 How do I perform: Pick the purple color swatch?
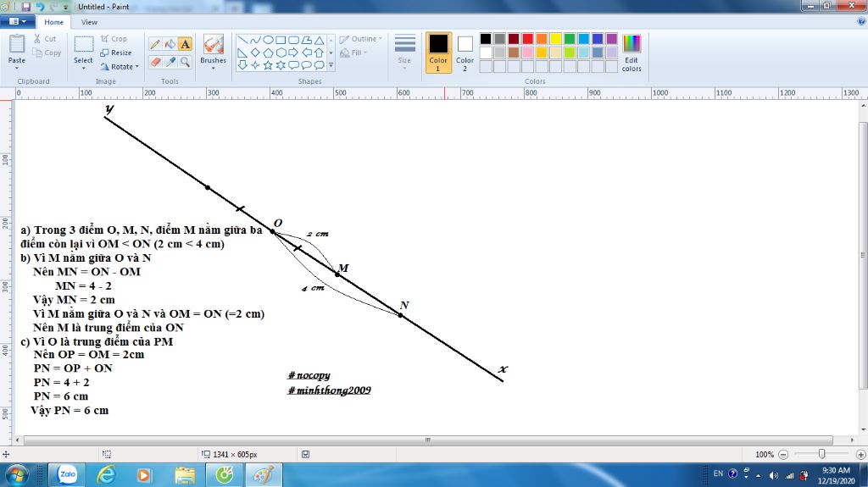[x=612, y=39]
